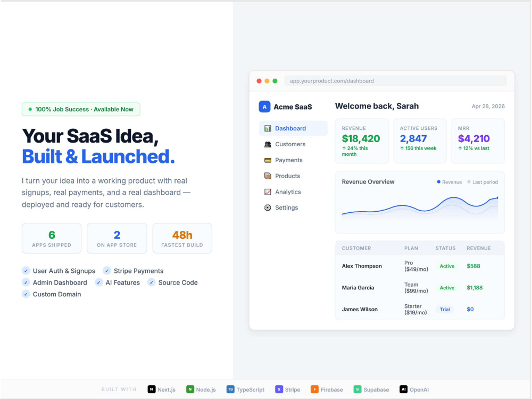This screenshot has height=399, width=532.
Task: Click the Revenue $18,420 card
Action: coord(362,141)
